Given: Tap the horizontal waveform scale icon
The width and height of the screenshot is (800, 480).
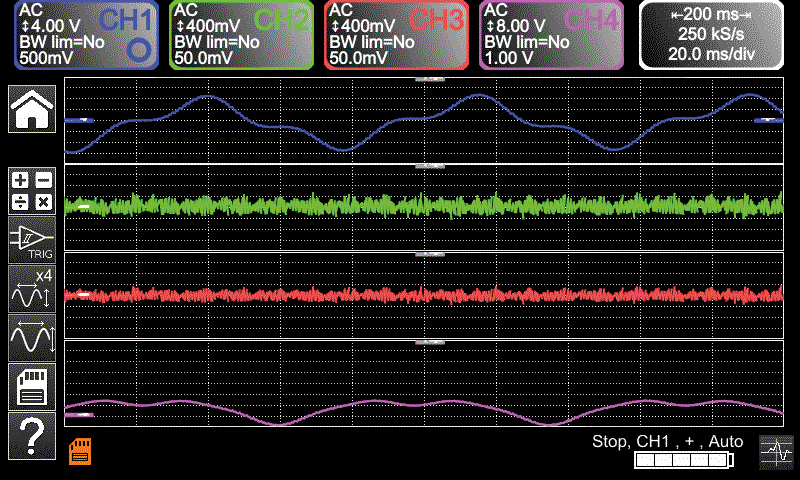Looking at the screenshot, I should pyautogui.click(x=32, y=338).
